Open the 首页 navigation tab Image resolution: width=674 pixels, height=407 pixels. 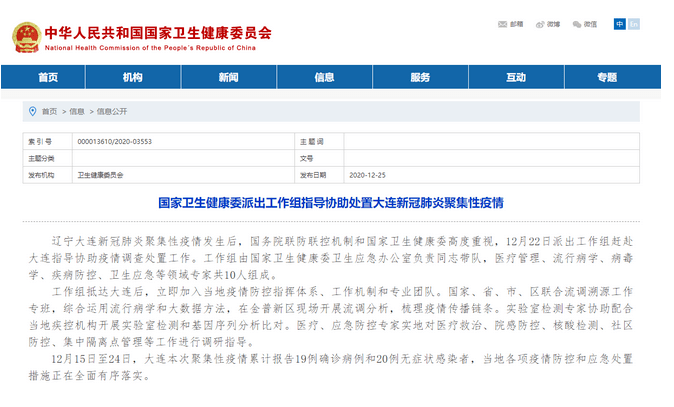tap(48, 78)
